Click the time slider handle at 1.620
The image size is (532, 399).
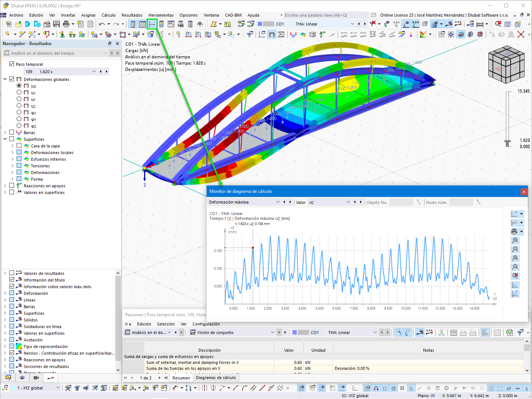click(x=508, y=143)
